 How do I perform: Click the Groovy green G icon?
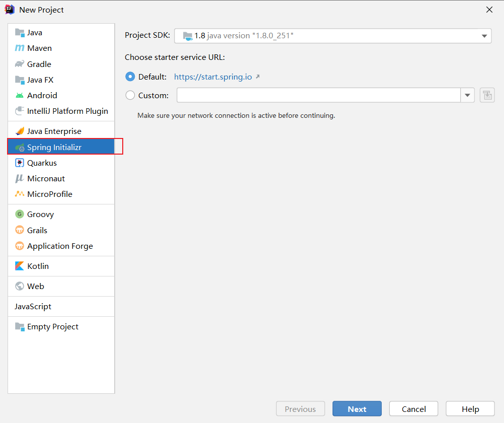click(20, 214)
